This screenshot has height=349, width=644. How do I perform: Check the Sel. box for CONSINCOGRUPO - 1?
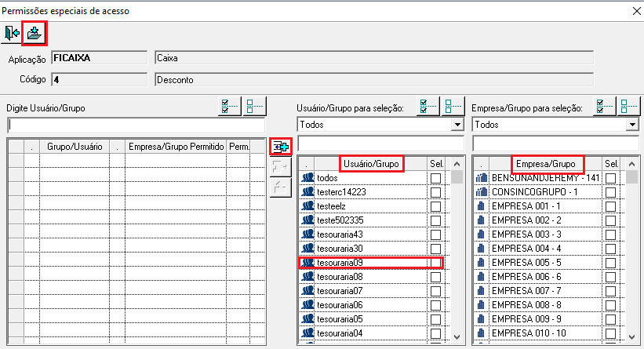pos(611,192)
